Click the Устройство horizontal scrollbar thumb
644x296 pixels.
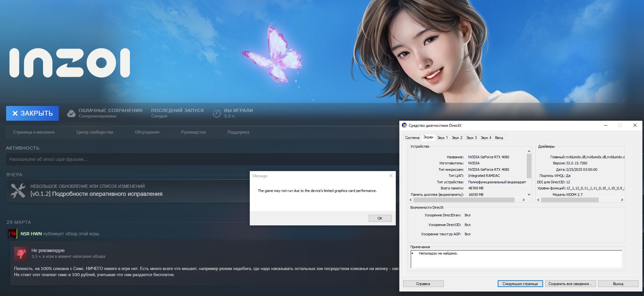[464, 200]
